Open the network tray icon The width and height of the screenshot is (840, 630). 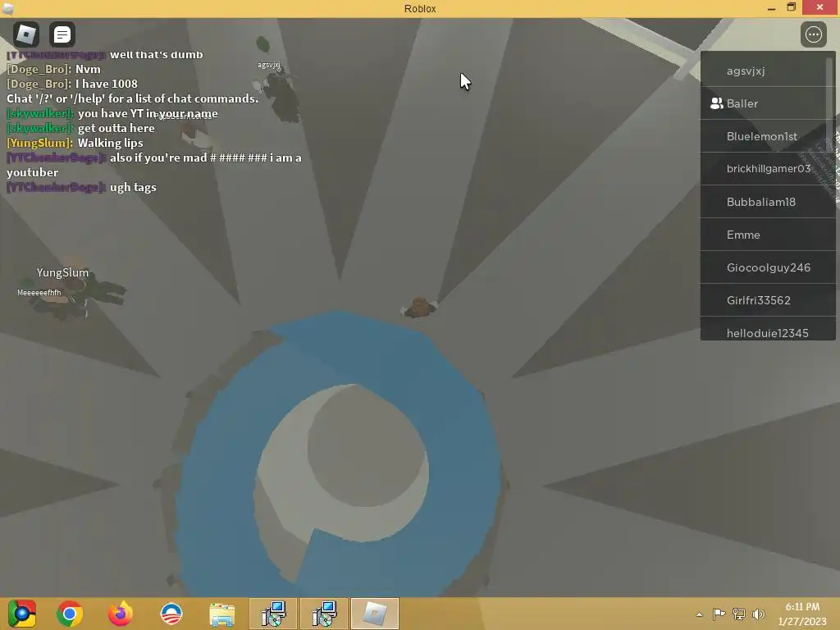[x=739, y=614]
